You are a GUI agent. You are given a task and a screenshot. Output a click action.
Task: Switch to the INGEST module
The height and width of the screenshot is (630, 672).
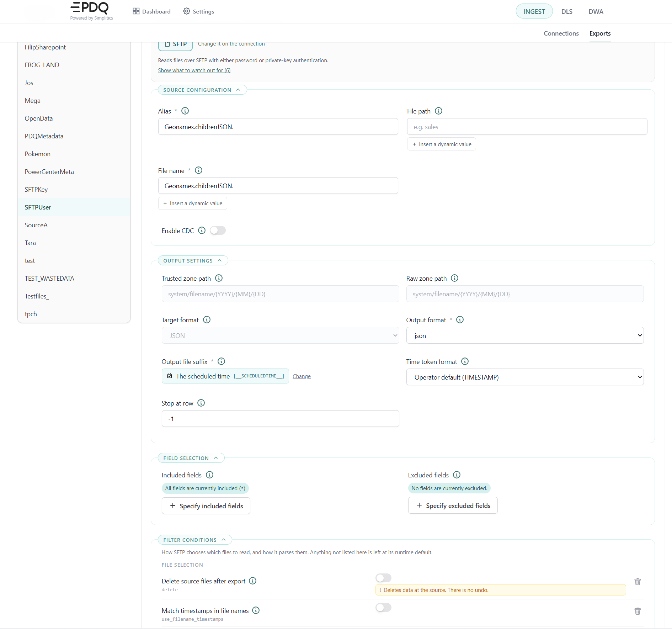[x=534, y=11]
